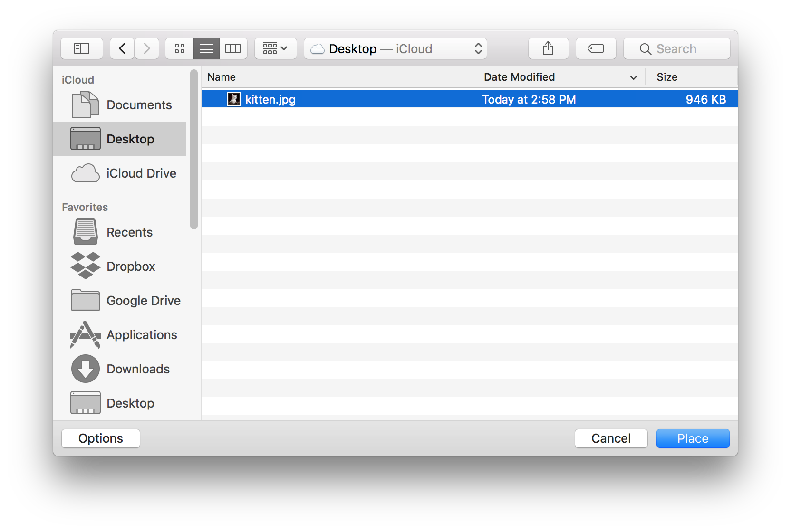Click the Options button
This screenshot has width=791, height=532.
101,438
